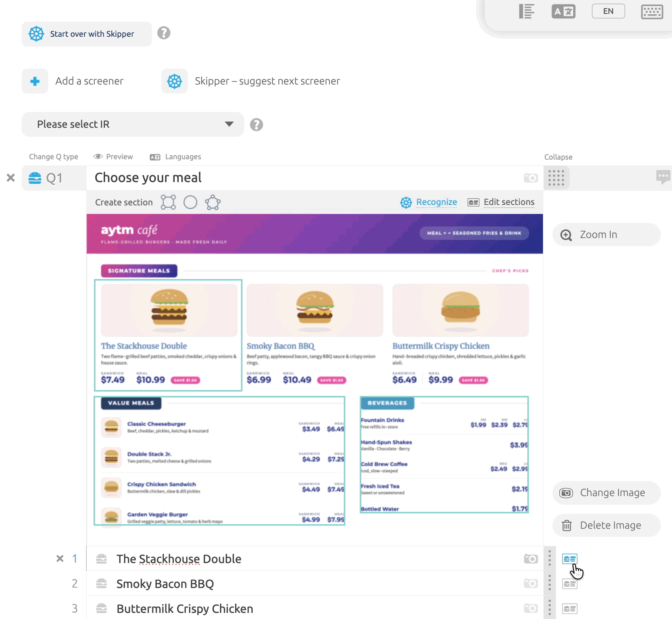
Task: Click Skipper suggest next screener wheel icon
Action: click(x=174, y=81)
